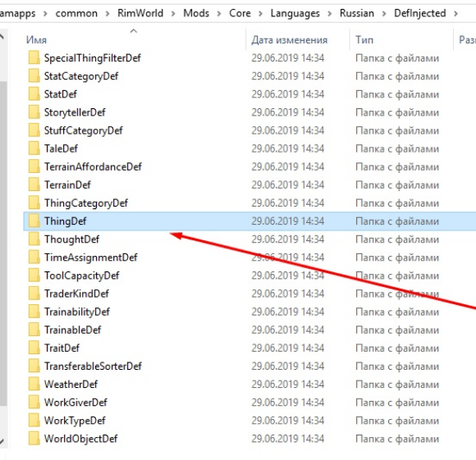This screenshot has width=476, height=460.
Task: Click the ThingCategoryDef folder icon
Action: [x=34, y=203]
